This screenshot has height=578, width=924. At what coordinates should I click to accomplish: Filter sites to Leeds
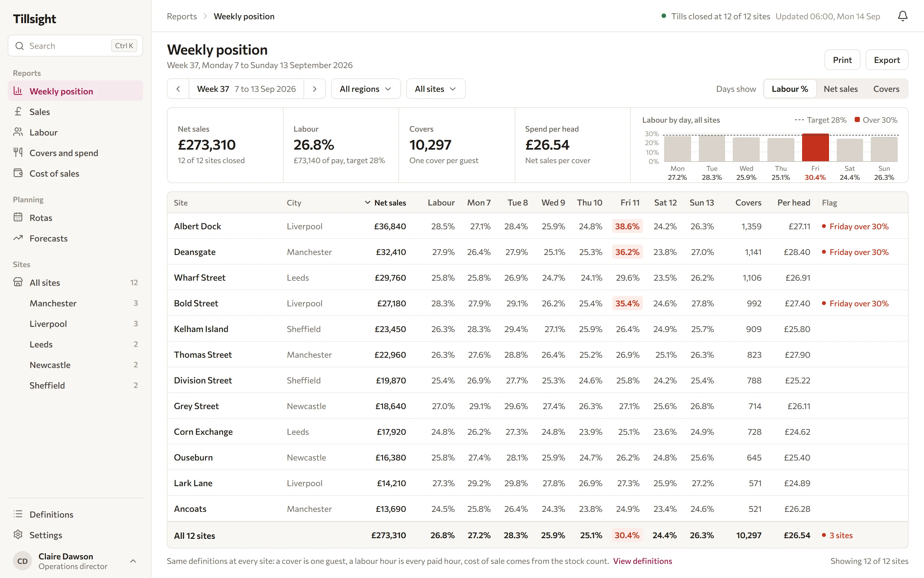pos(75,344)
